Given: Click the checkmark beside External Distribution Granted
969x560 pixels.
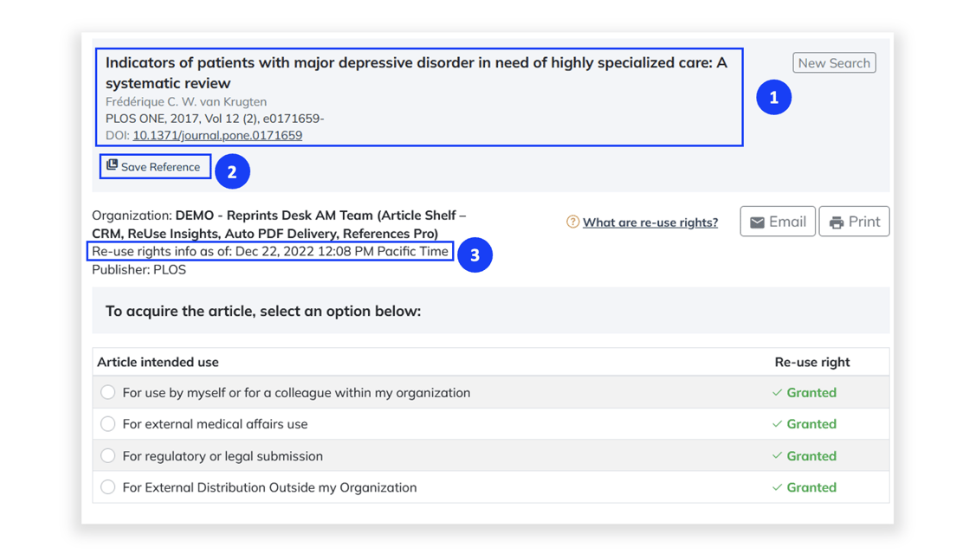Looking at the screenshot, I should 778,486.
